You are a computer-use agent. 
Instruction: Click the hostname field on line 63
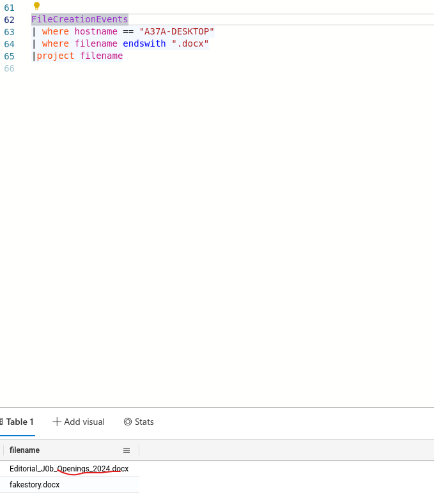tap(96, 31)
